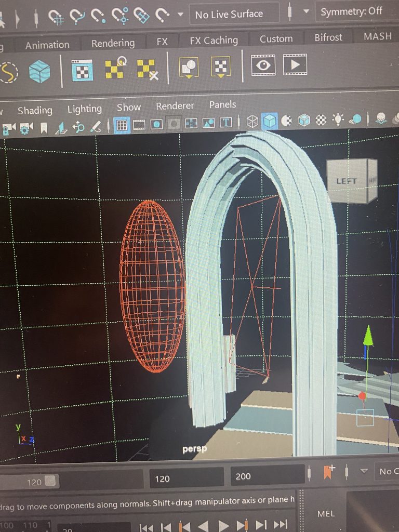Image resolution: width=399 pixels, height=532 pixels.
Task: Toggle wireframe display cube icon
Action: coord(252,122)
